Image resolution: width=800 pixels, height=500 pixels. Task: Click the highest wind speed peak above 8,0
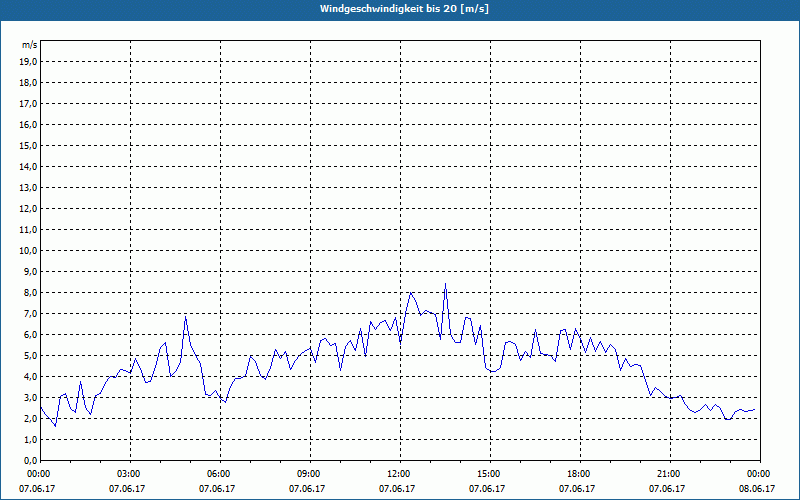coord(445,284)
